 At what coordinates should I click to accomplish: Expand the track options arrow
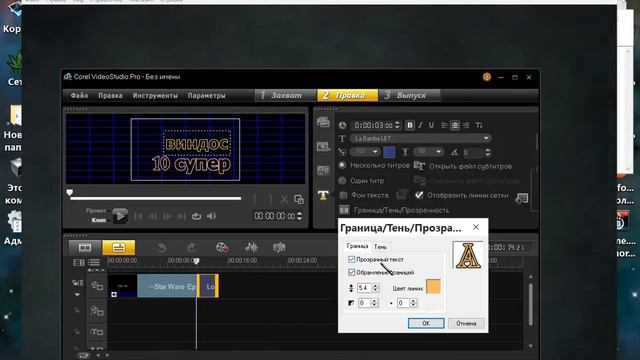click(77, 294)
